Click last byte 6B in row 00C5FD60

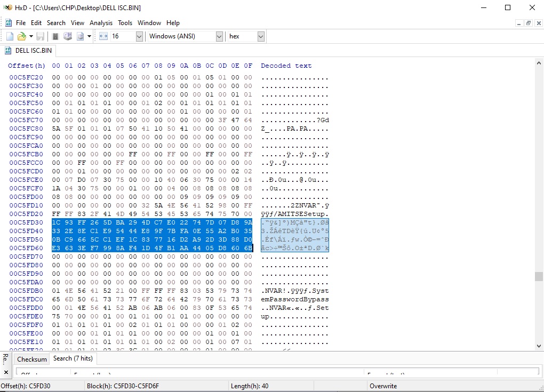pyautogui.click(x=248, y=248)
